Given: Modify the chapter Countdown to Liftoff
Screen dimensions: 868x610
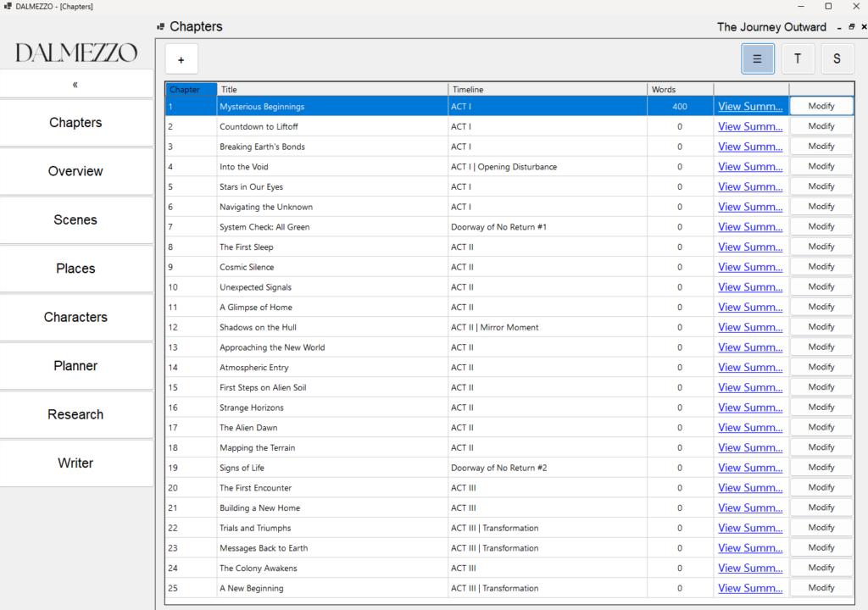Looking at the screenshot, I should pyautogui.click(x=821, y=125).
